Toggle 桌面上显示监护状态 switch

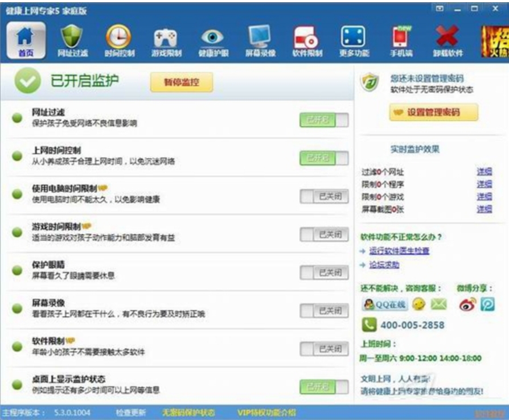[x=324, y=387]
